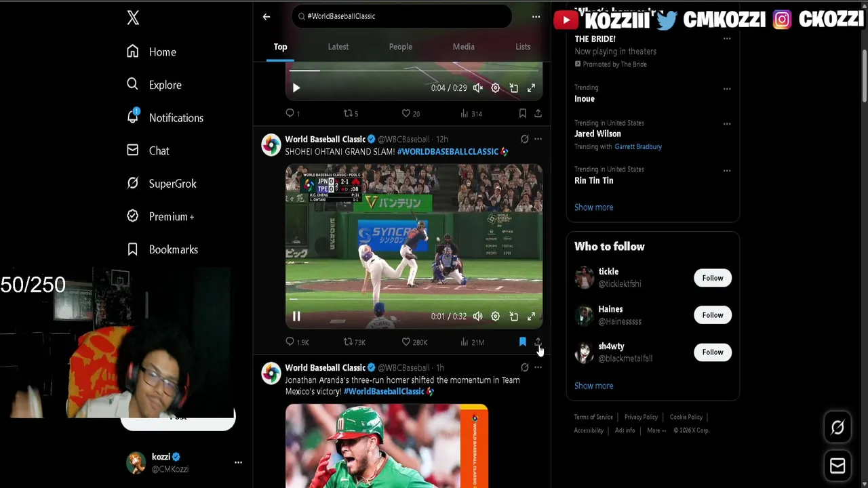Image resolution: width=868 pixels, height=488 pixels.
Task: View analytics showing 21M views
Action: (472, 342)
